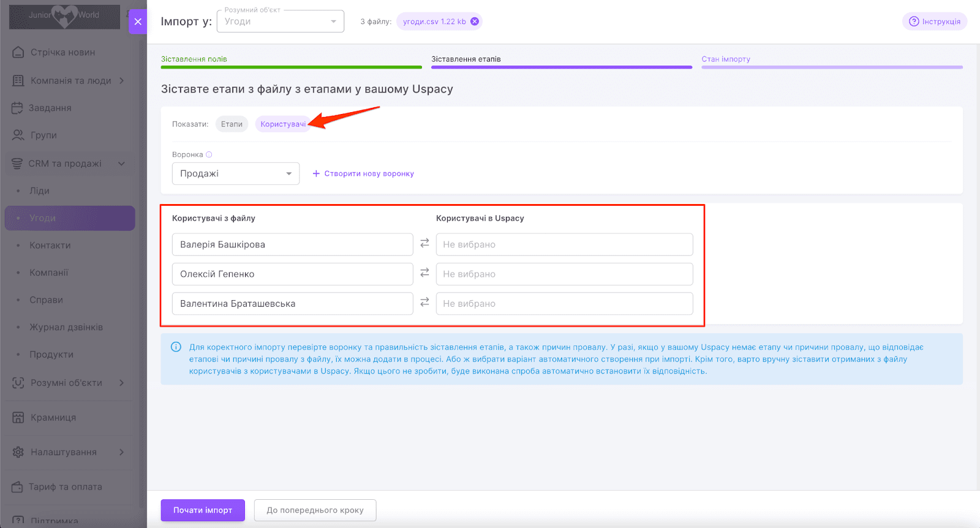Open Справи in the CRM menu
The height and width of the screenshot is (528, 980).
coord(47,300)
